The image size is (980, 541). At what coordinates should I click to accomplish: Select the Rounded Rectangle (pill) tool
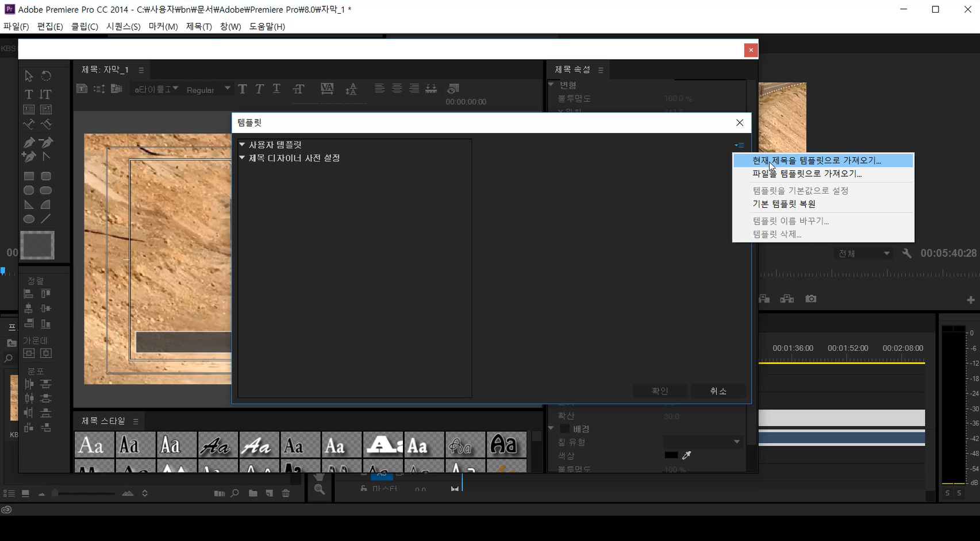(x=46, y=190)
